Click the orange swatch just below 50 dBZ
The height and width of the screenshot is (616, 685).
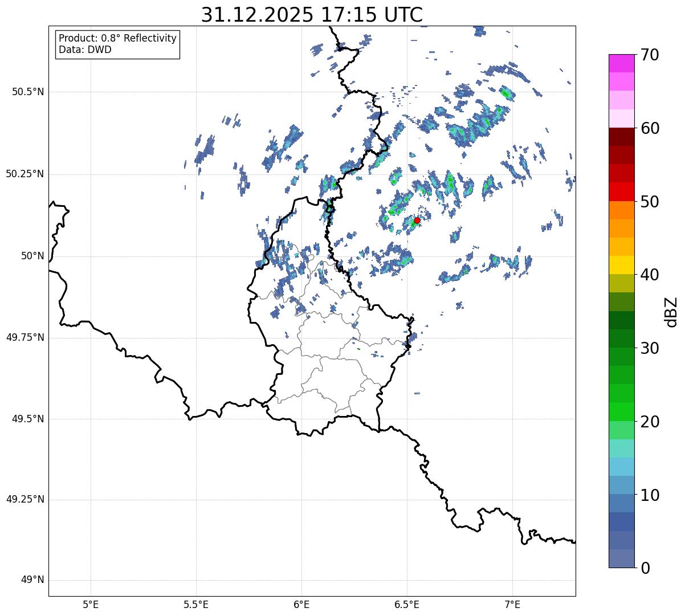621,210
